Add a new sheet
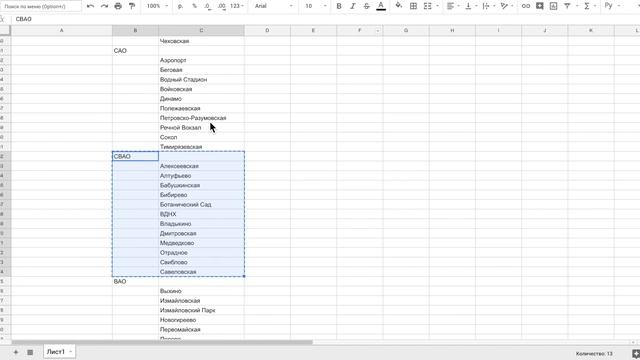Viewport: 640px width, 360px height. 16,352
